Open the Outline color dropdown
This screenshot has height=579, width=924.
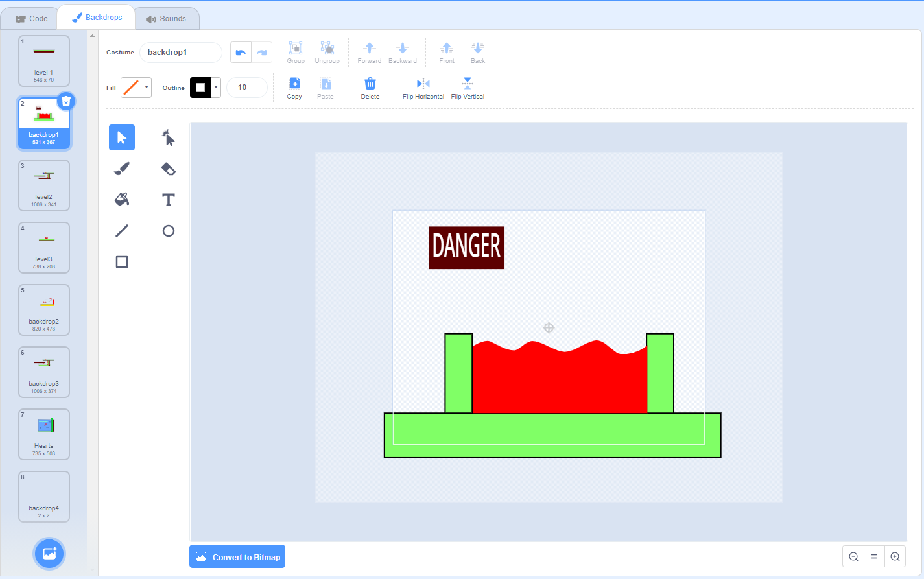(x=216, y=88)
